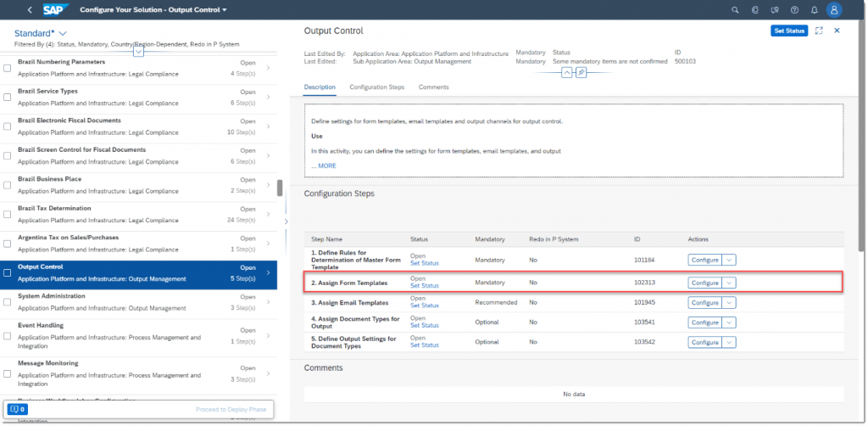Open the notifications bell
Viewport: 868px width, 426px height.
[x=815, y=10]
